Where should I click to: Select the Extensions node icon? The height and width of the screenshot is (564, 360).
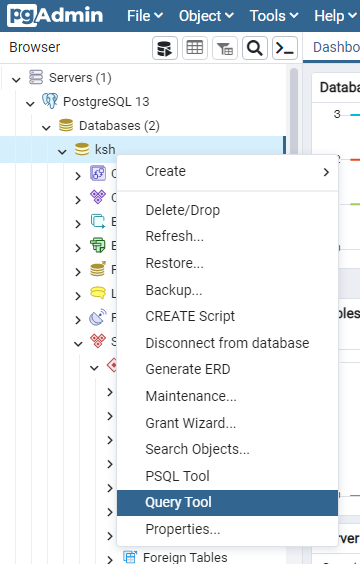(98, 245)
